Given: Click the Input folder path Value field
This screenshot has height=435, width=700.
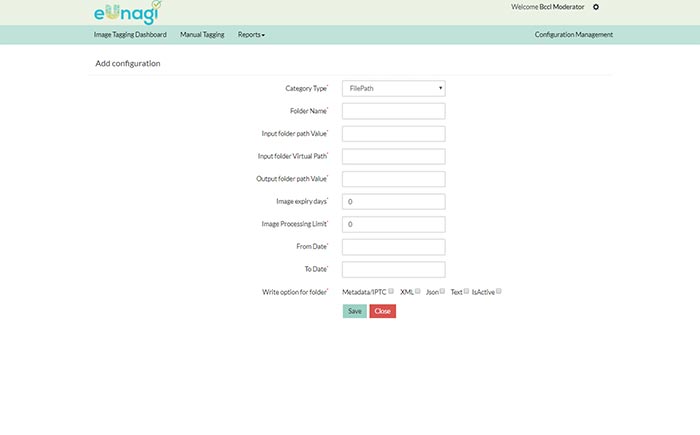Looking at the screenshot, I should pyautogui.click(x=393, y=133).
